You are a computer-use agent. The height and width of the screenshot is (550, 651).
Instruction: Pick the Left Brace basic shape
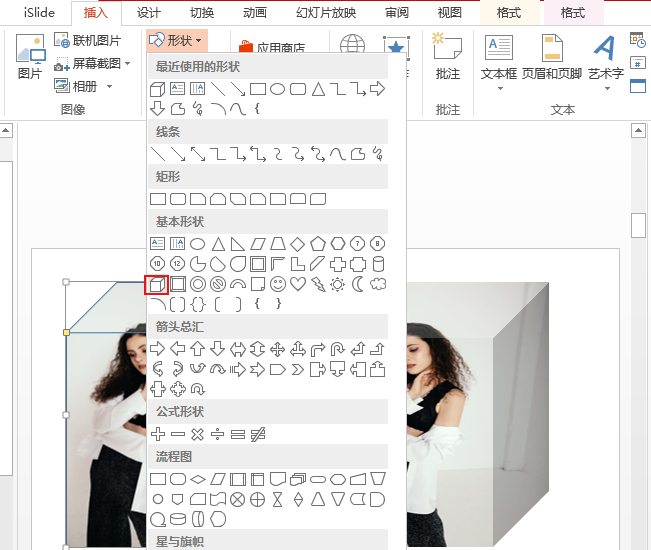tap(257, 304)
